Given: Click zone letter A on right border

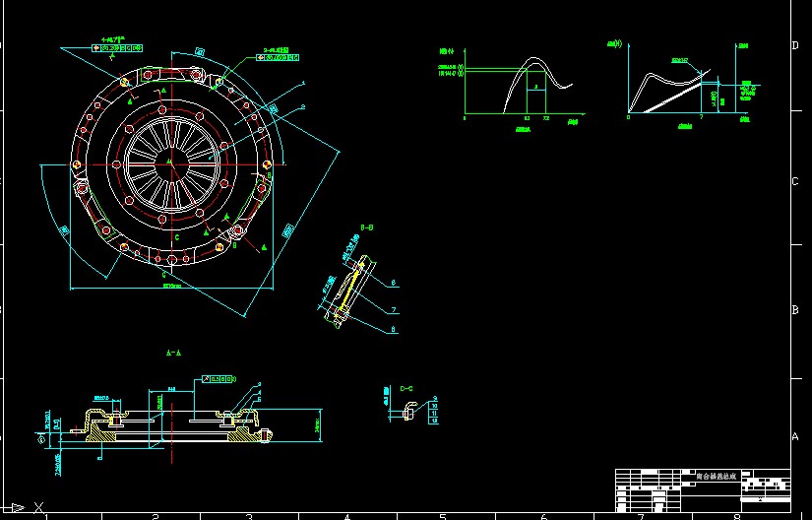Looking at the screenshot, I should click(795, 436).
